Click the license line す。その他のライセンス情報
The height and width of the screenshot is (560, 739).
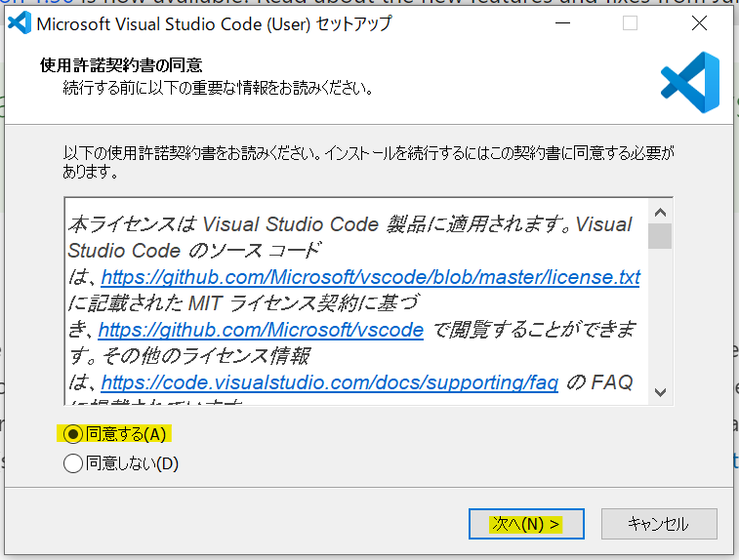(189, 356)
